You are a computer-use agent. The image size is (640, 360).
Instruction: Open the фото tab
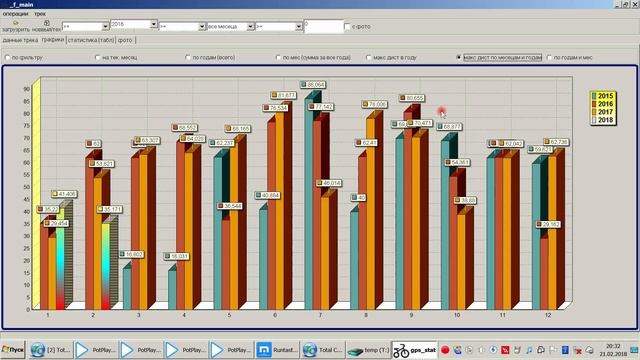(x=125, y=40)
